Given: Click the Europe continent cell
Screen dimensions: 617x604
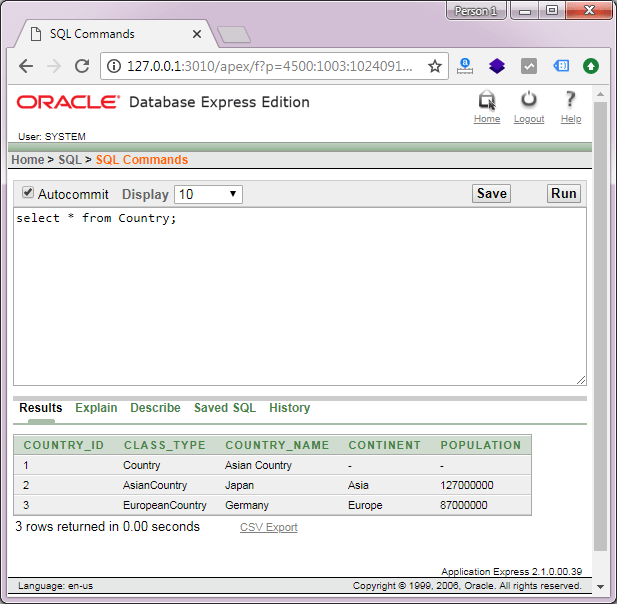Looking at the screenshot, I should [x=365, y=505].
